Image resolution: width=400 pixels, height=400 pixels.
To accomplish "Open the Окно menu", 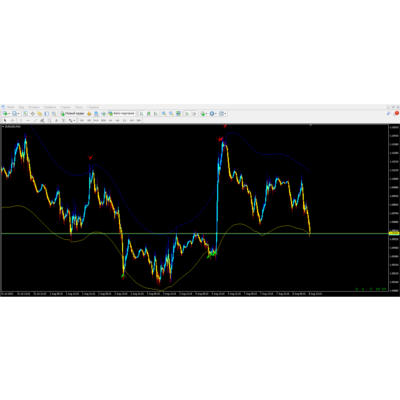I will coord(79,107).
